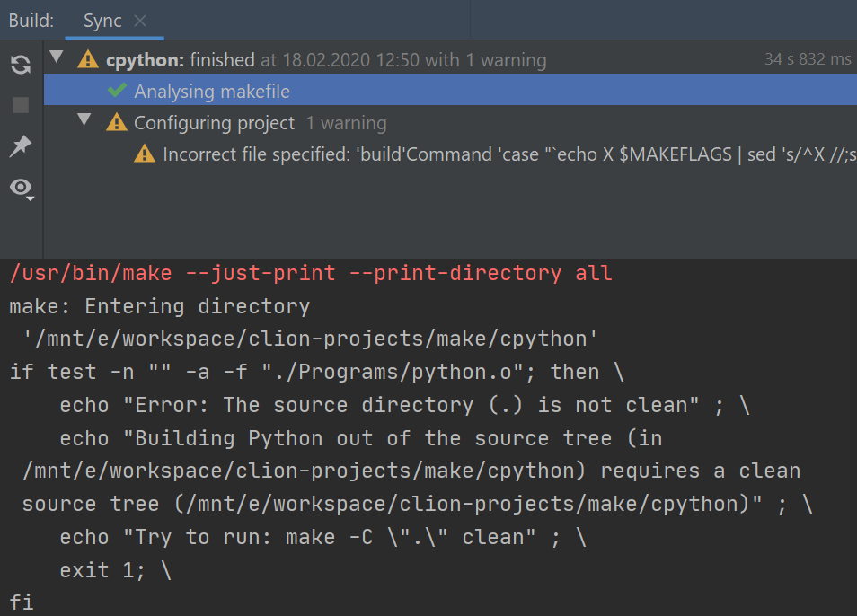Pin the Build tab with pin icon
This screenshot has width=857, height=616.
21,145
